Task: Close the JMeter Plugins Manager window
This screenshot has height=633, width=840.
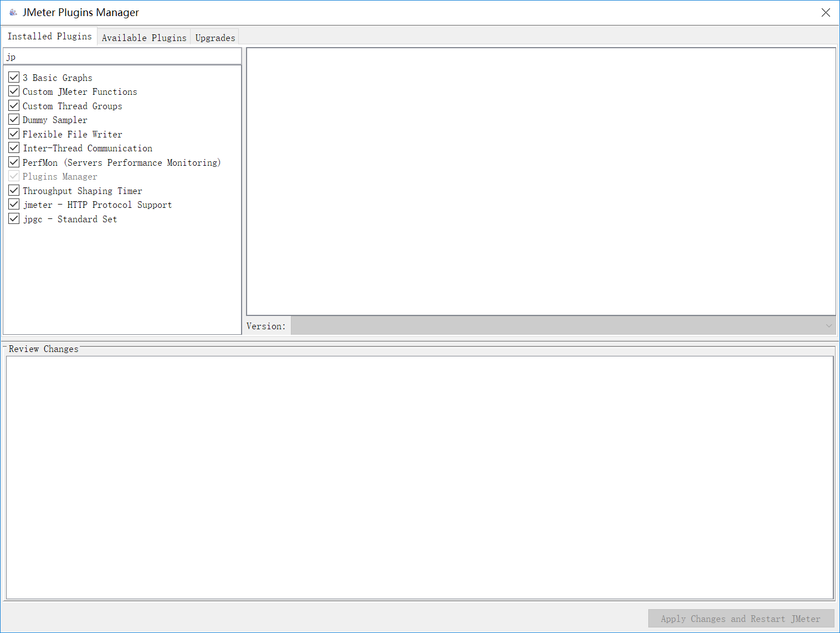Action: pos(826,12)
